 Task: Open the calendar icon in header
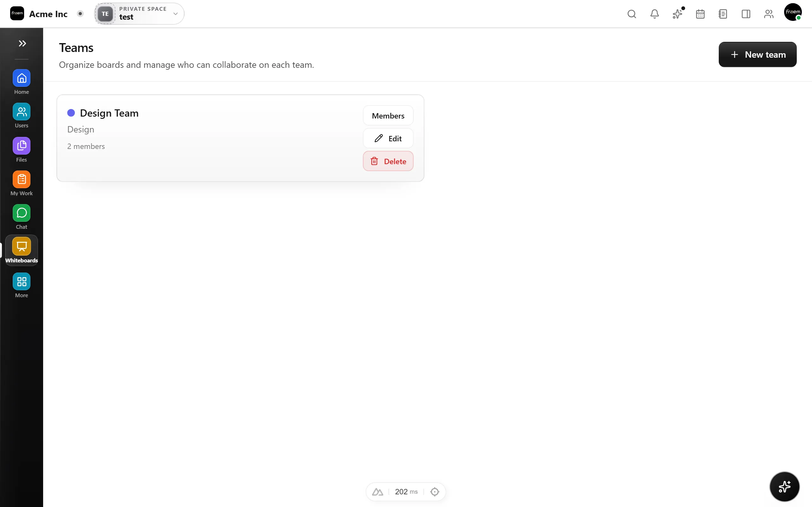[x=700, y=14]
